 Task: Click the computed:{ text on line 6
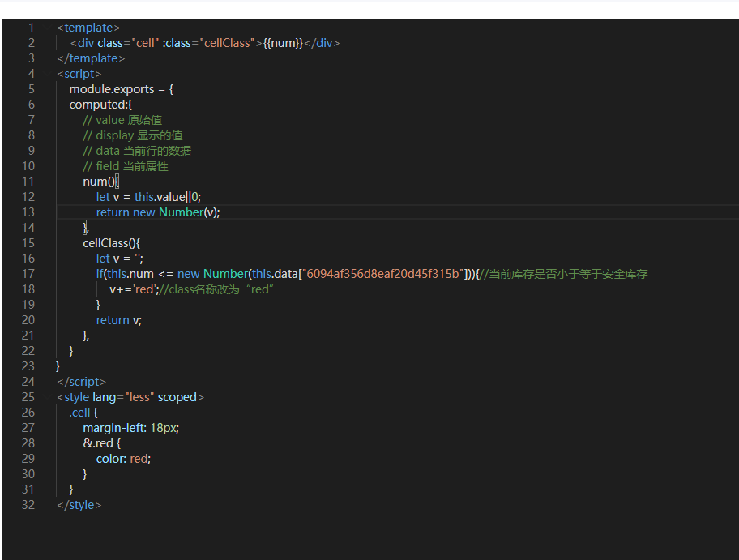tap(100, 105)
